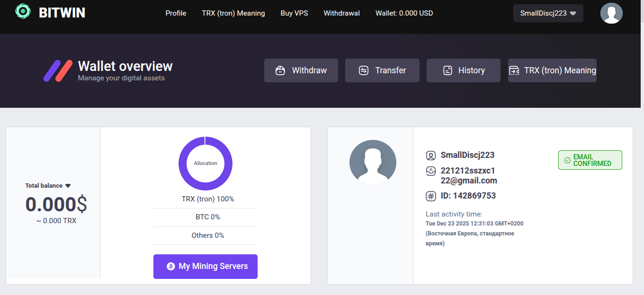Screen dimensions: 644x295
Task: Click the Withdraw wallet icon
Action: [280, 70]
